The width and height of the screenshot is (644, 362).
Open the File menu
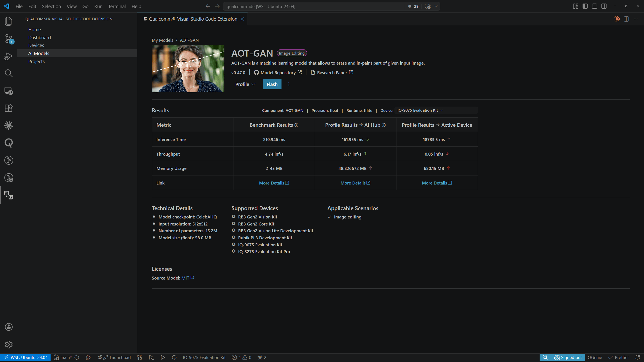[x=19, y=6]
